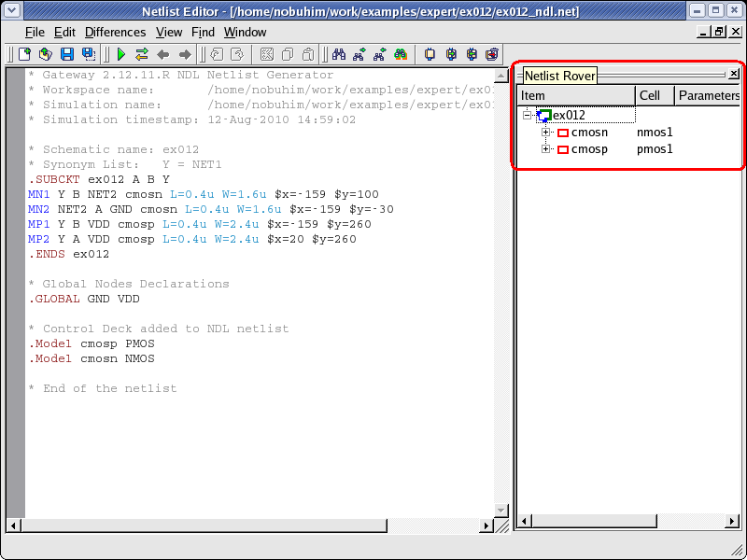The image size is (747, 560).
Task: Click the Save floppy disk icon
Action: click(x=67, y=54)
